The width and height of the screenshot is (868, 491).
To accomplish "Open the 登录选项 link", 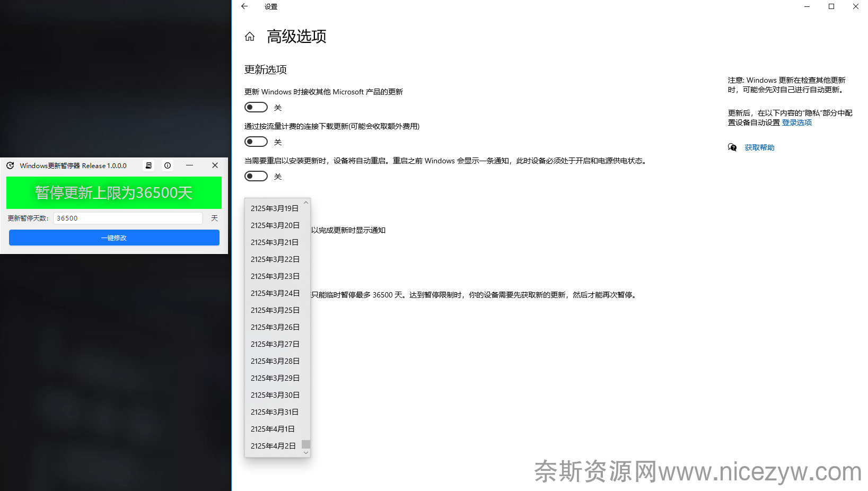I will pyautogui.click(x=796, y=122).
